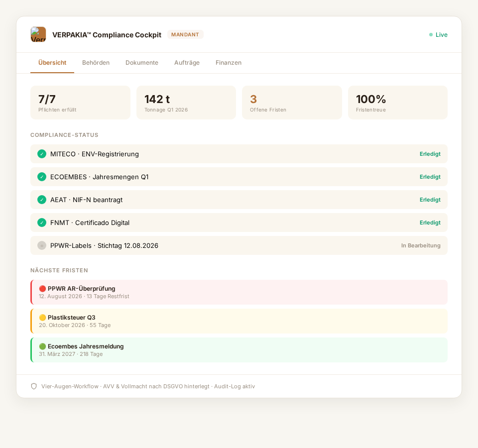Click the grey pending icon beside PPWR-Labels
Viewport: 478px width, 448px height.
coord(42,245)
